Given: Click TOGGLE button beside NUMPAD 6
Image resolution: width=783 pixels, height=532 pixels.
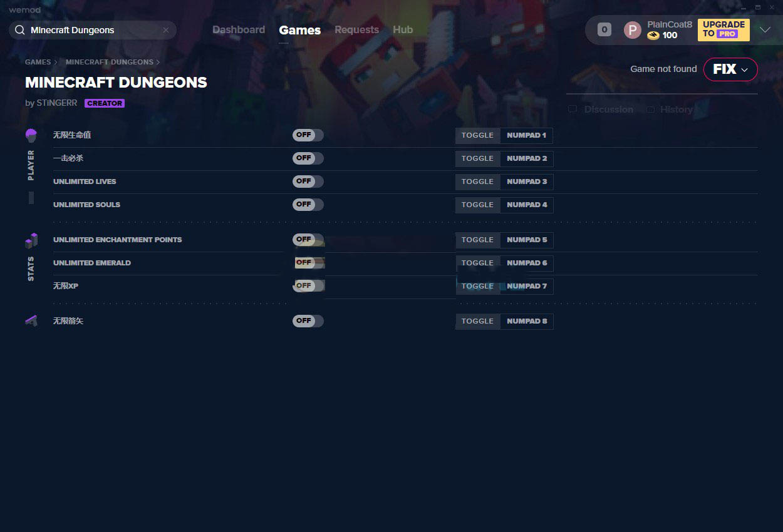Looking at the screenshot, I should point(478,263).
